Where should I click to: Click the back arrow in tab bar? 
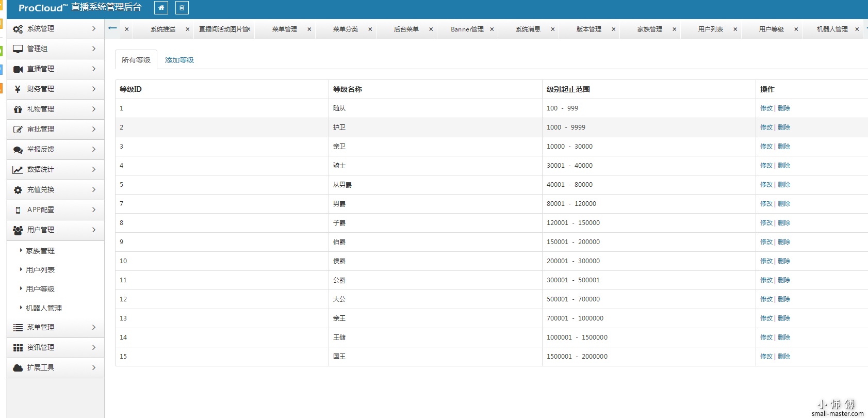[x=112, y=28]
